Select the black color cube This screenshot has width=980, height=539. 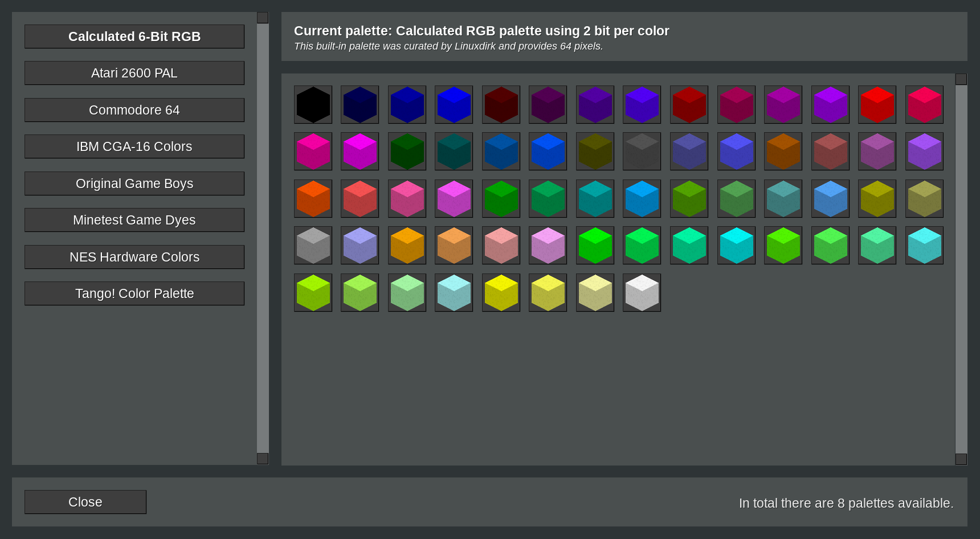point(313,105)
